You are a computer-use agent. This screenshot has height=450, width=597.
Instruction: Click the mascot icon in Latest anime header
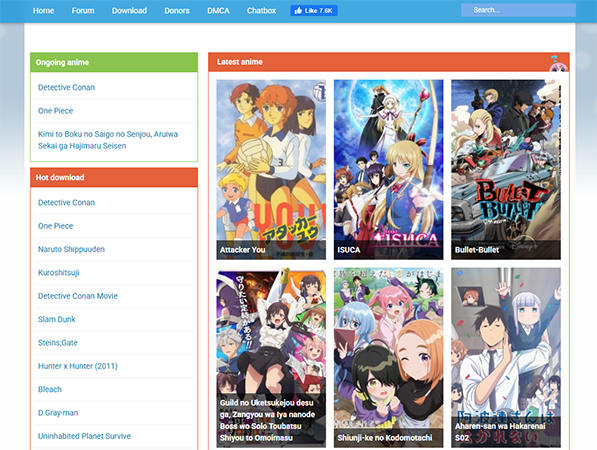coord(558,64)
